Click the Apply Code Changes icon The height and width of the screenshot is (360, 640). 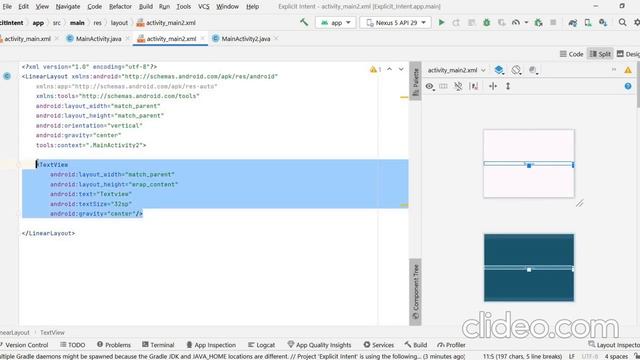(471, 23)
